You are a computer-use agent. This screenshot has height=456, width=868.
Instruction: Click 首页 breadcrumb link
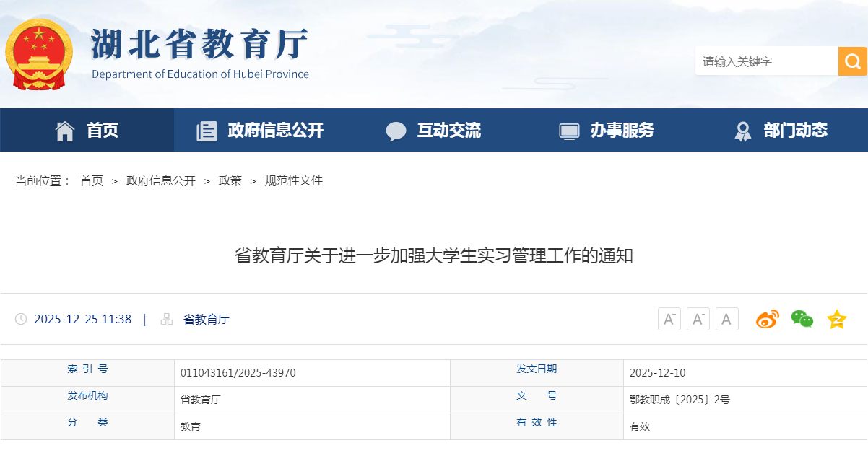pyautogui.click(x=92, y=181)
